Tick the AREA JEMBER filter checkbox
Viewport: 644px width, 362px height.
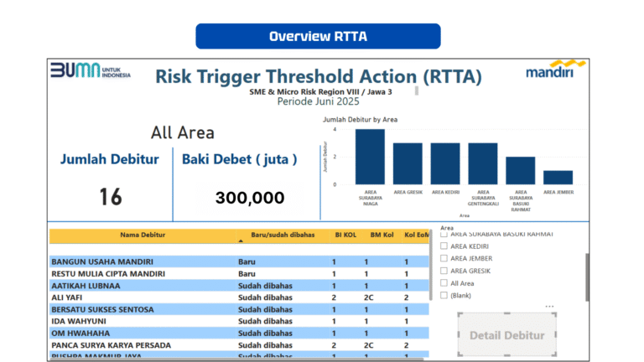444,258
